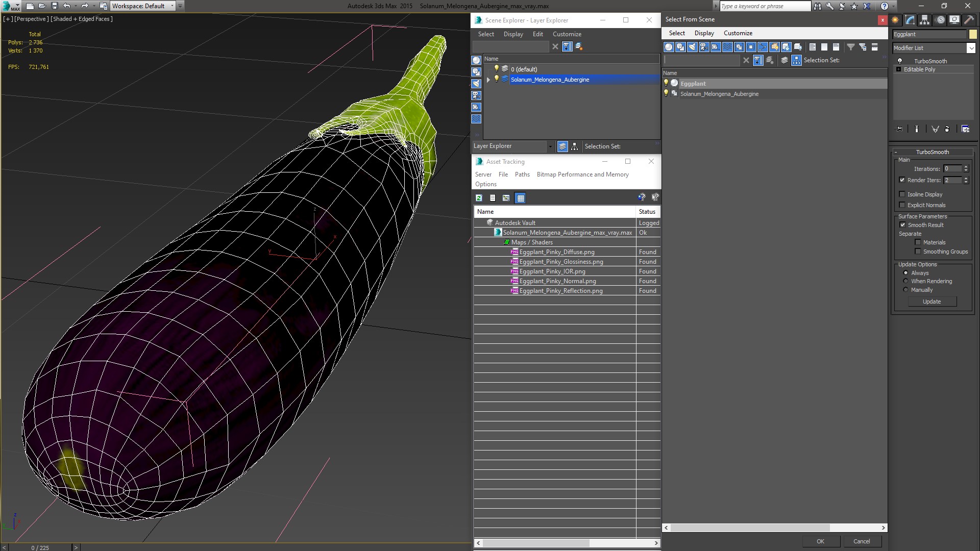980x551 pixels.
Task: Toggle Display Space Warps filter in Select From Scene
Action: tap(727, 47)
